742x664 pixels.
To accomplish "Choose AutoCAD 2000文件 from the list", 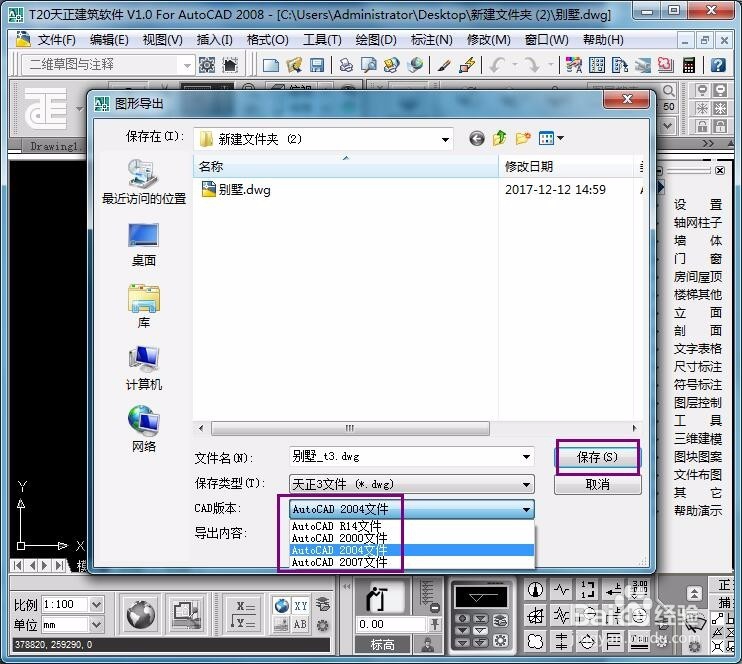I will point(412,538).
